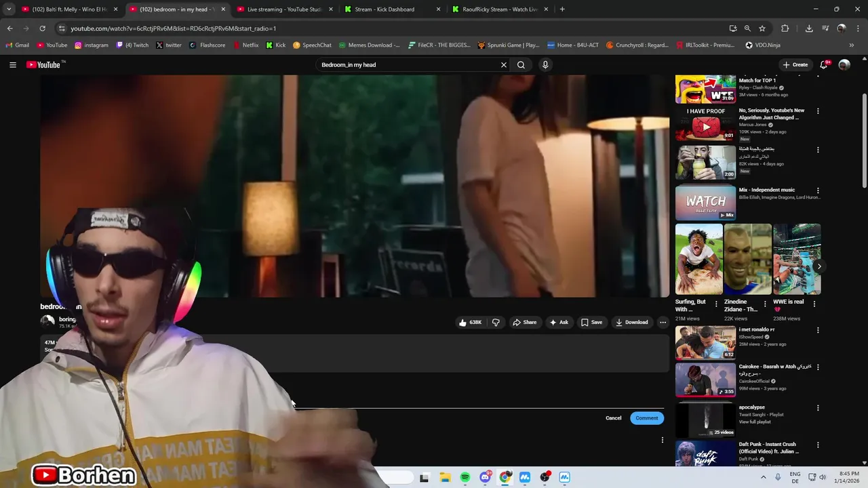The width and height of the screenshot is (868, 488).
Task: Dislike the video
Action: click(x=496, y=323)
